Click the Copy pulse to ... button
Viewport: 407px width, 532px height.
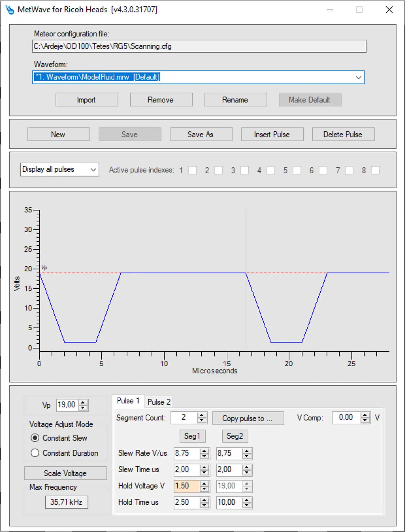(x=248, y=418)
